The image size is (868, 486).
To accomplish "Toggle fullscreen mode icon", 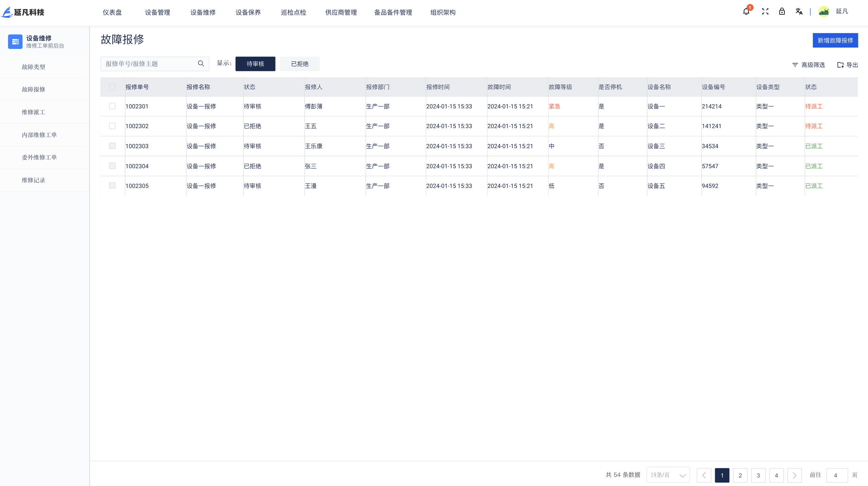I will click(765, 12).
